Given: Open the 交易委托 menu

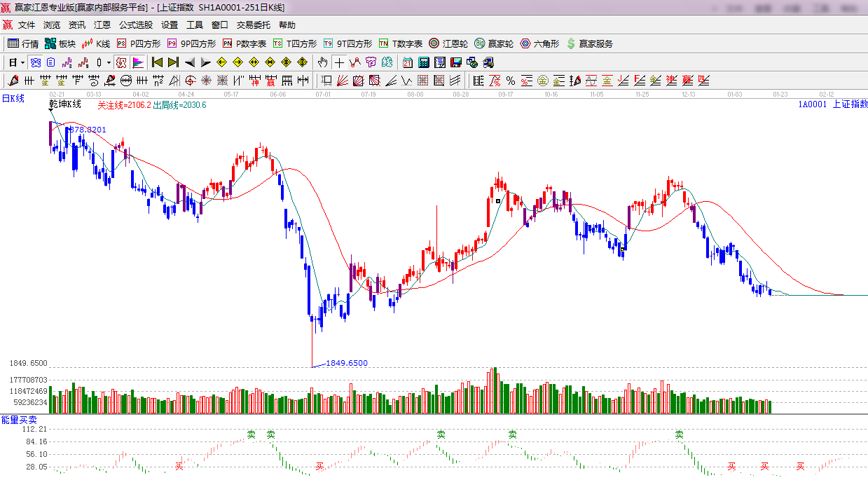Looking at the screenshot, I should (x=253, y=25).
